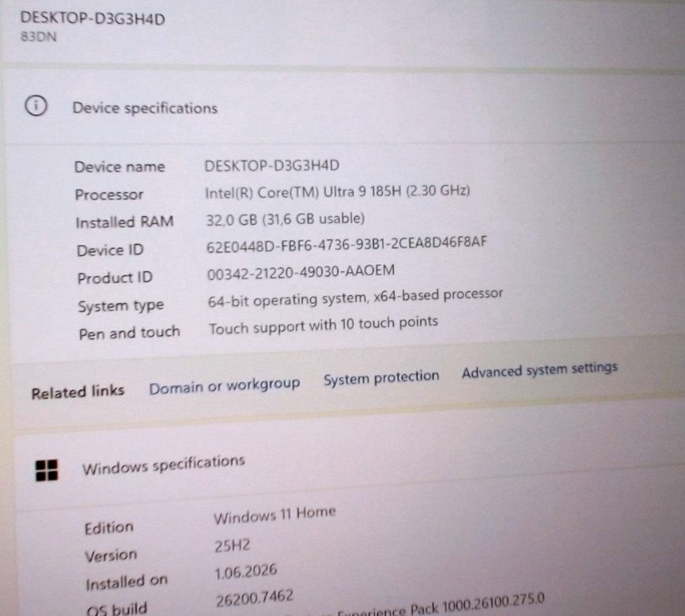685x616 pixels.
Task: Click the Related links label
Action: coord(78,392)
